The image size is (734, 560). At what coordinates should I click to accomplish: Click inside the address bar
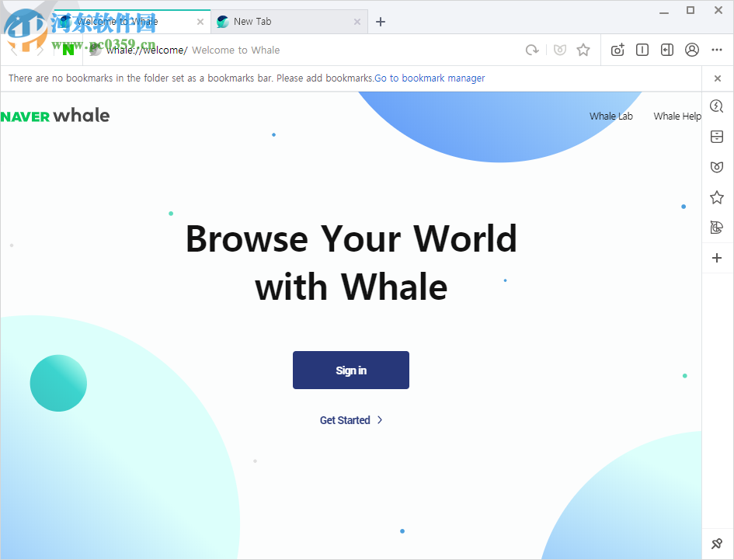tap(311, 50)
